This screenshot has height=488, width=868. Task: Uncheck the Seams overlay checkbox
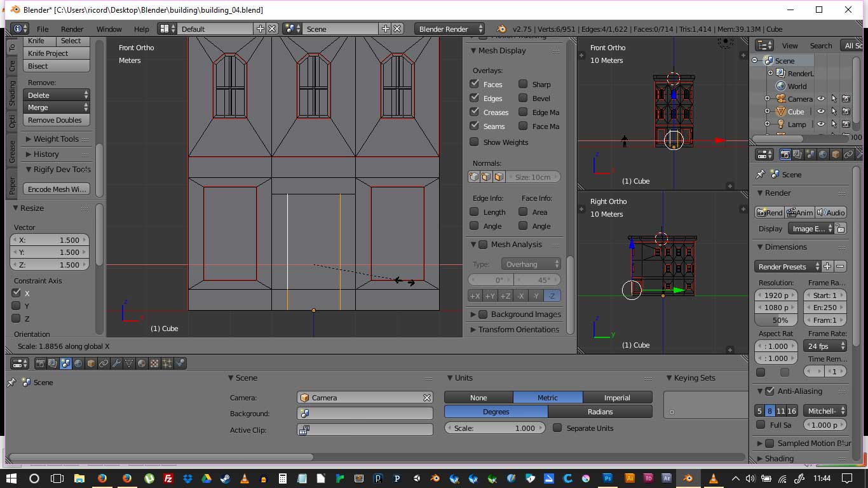pos(474,126)
